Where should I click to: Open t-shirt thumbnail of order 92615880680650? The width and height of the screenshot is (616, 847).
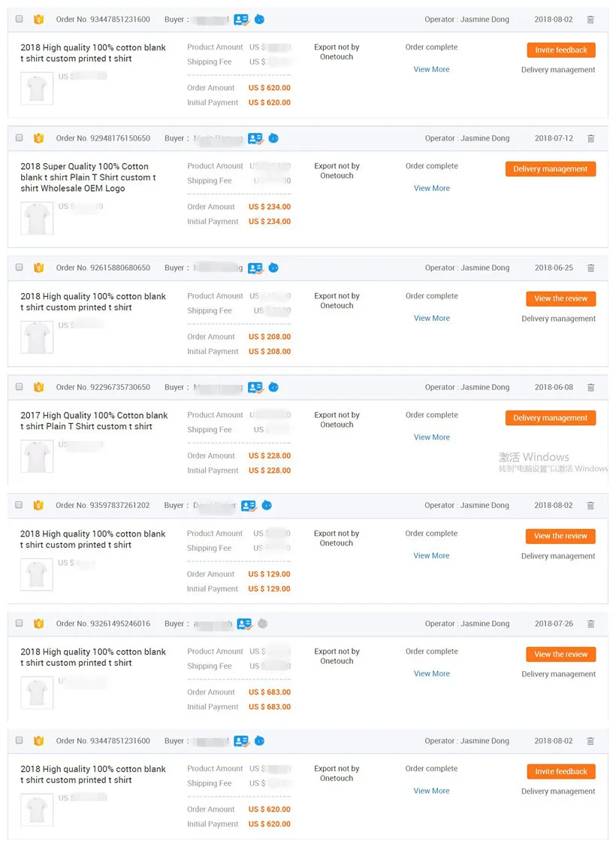pos(37,337)
